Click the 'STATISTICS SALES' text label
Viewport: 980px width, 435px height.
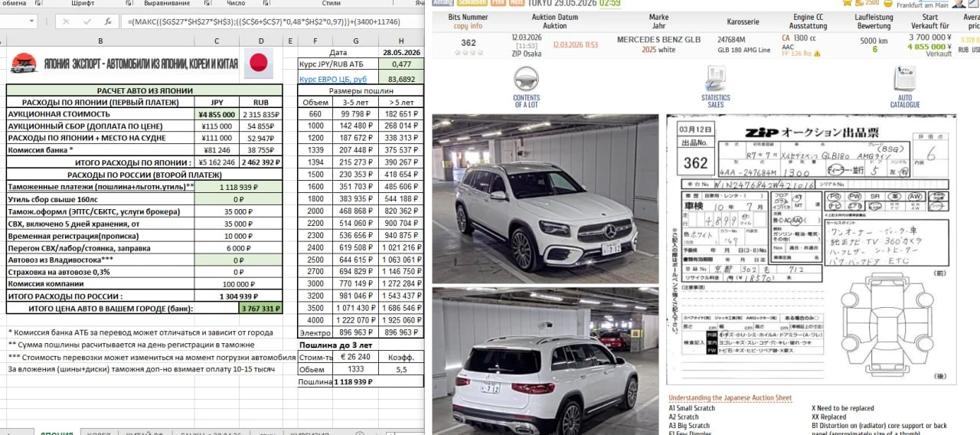[715, 101]
